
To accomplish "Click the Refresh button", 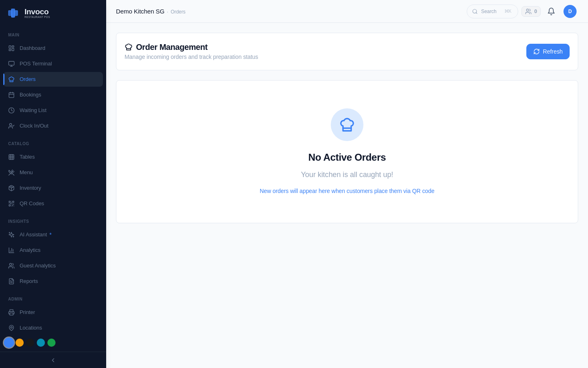I will (x=548, y=52).
